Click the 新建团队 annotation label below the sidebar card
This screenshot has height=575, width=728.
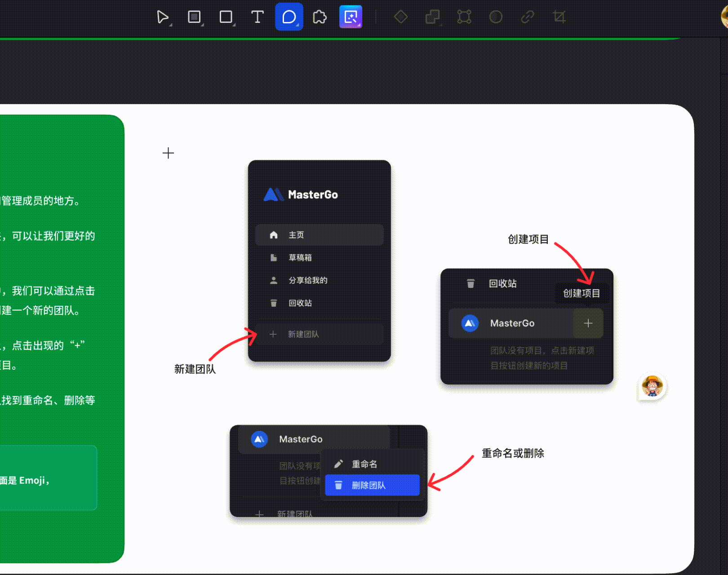pyautogui.click(x=195, y=369)
